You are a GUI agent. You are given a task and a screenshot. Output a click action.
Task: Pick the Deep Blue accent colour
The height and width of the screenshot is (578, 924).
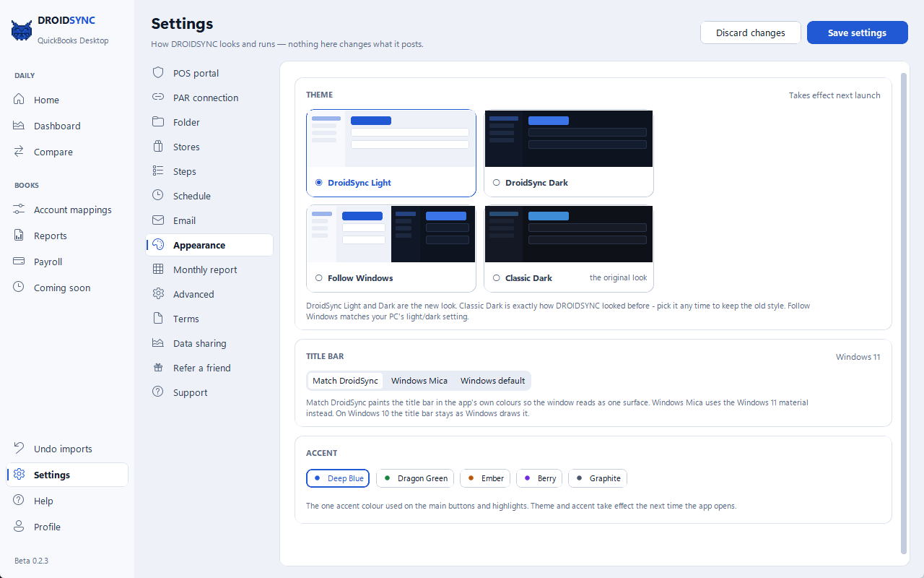pos(338,478)
